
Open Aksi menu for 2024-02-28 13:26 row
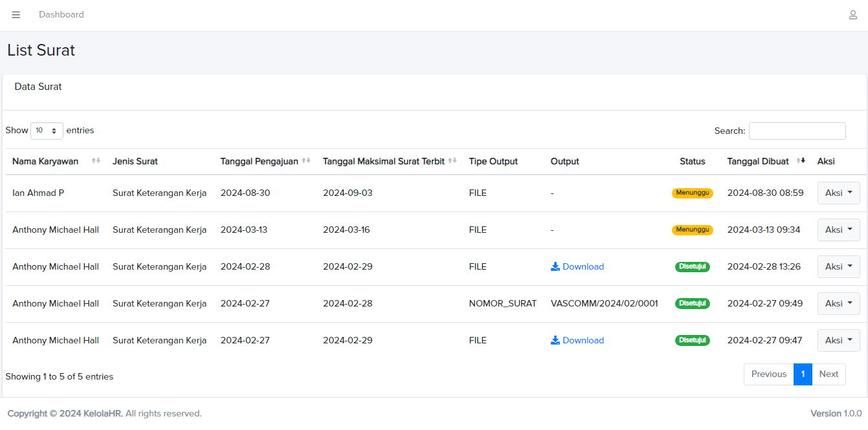pos(838,266)
